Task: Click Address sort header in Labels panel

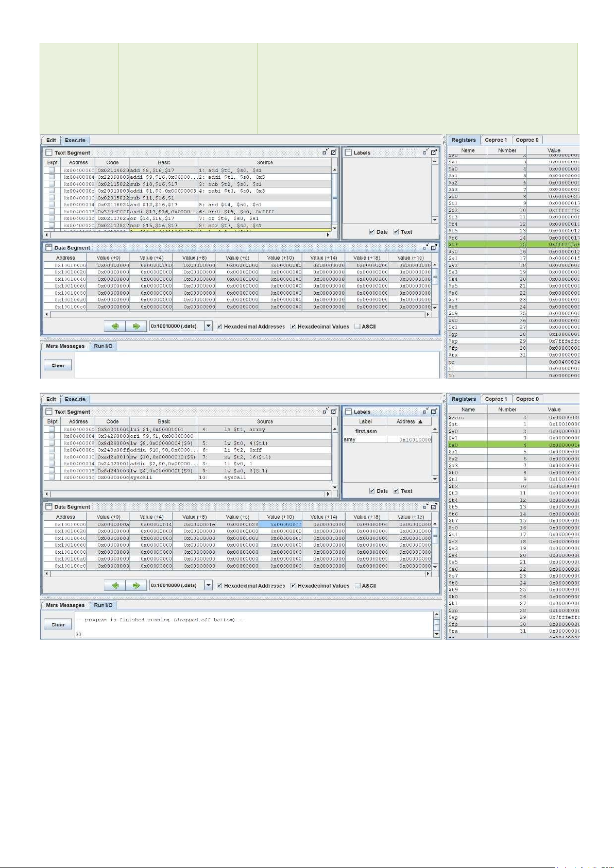Action: tap(409, 421)
